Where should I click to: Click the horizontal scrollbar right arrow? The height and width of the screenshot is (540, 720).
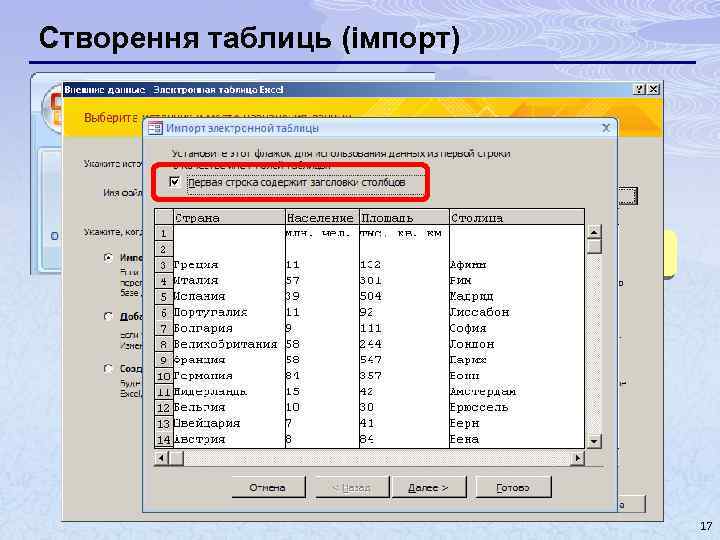click(578, 458)
